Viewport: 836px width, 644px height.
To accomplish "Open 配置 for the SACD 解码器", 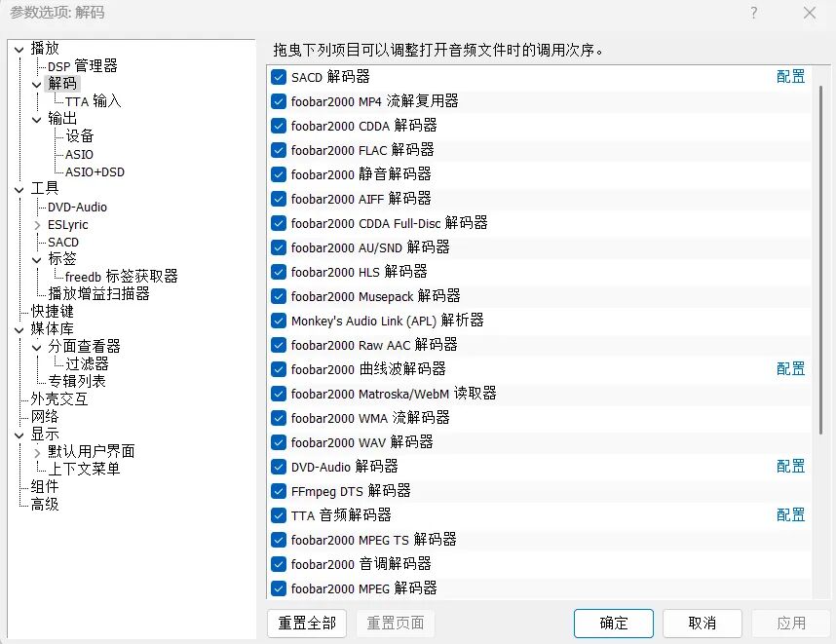I will point(790,76).
